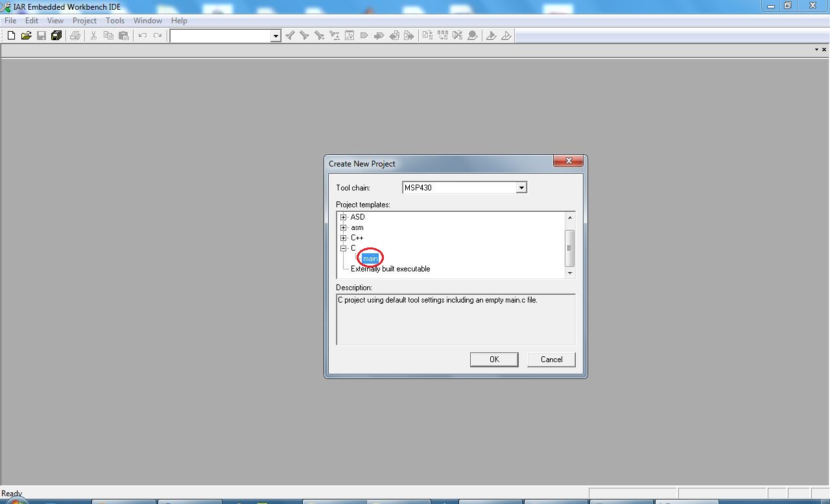Viewport: 830px width, 504px height.
Task: Expand the ASD template node
Action: [x=344, y=217]
